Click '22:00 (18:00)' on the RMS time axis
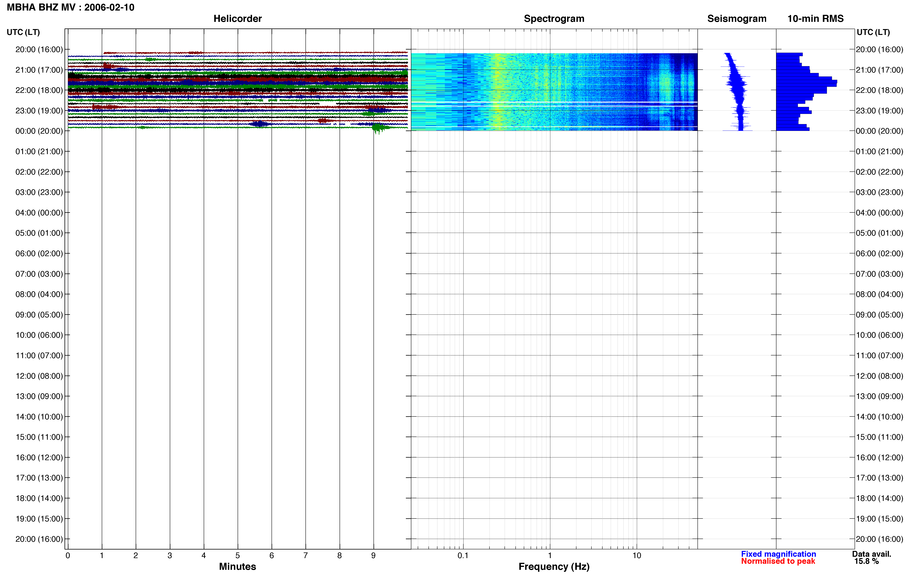The image size is (924, 578). coord(880,90)
